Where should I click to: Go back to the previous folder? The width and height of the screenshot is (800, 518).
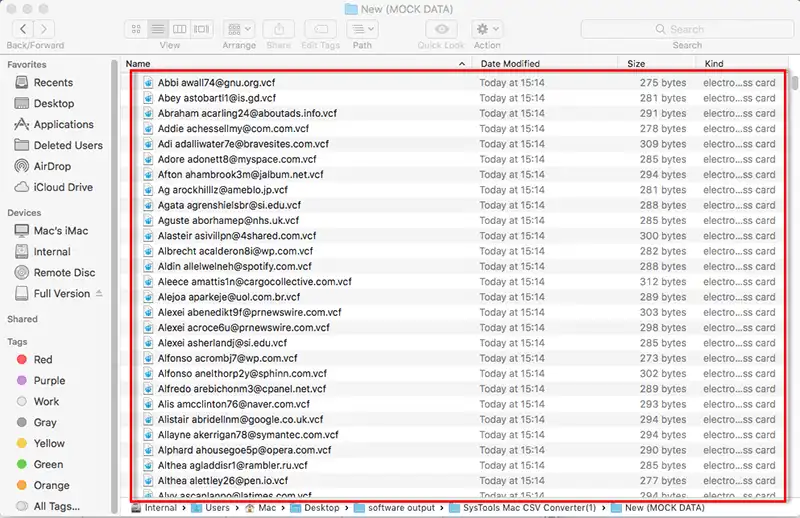[x=22, y=29]
